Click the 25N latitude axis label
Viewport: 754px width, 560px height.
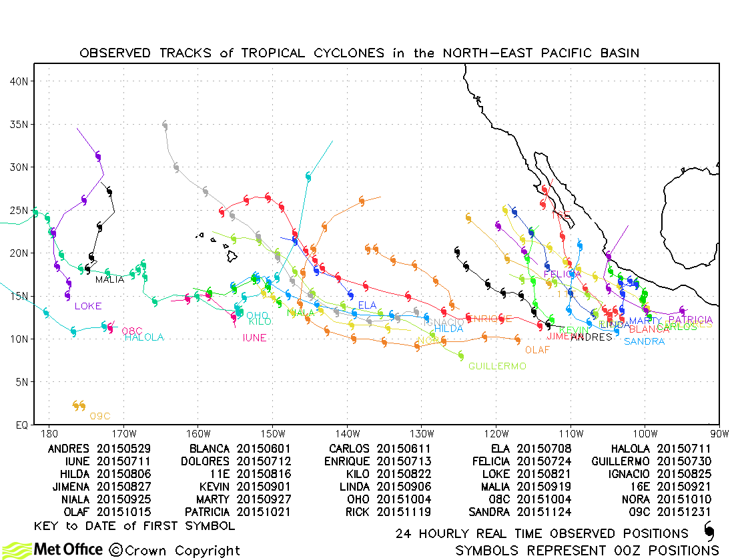pyautogui.click(x=19, y=211)
